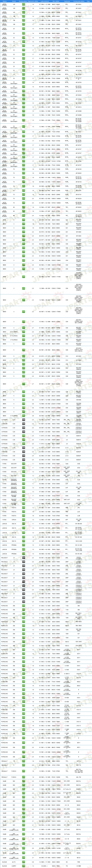The image size is (92, 868).
Task: Click the 'Marka' column header
Action: coord(4,1)
